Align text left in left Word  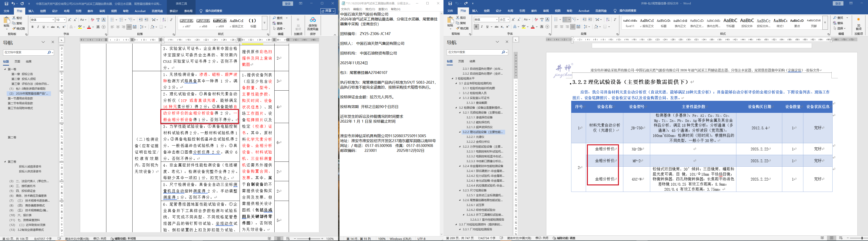coord(112,27)
